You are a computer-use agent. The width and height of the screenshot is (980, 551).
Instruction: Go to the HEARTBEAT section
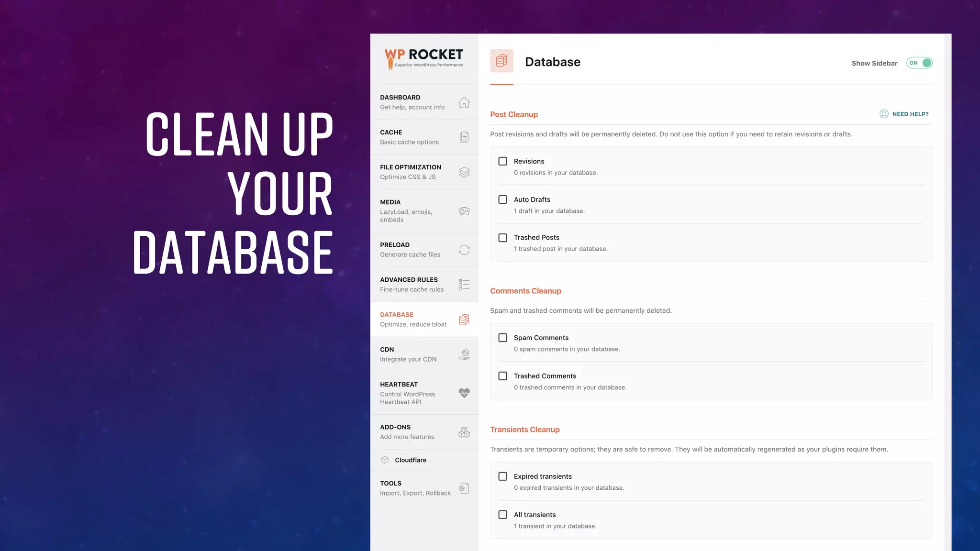pos(424,393)
